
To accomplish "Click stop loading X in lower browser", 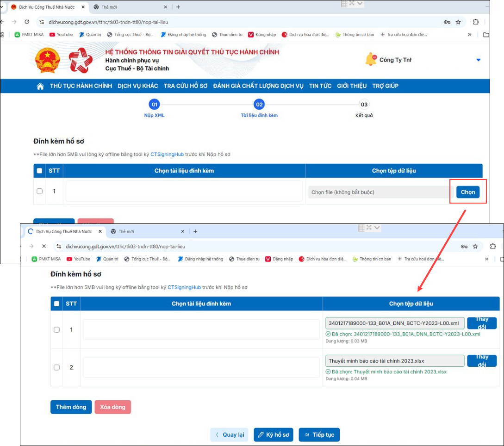I will point(44,247).
